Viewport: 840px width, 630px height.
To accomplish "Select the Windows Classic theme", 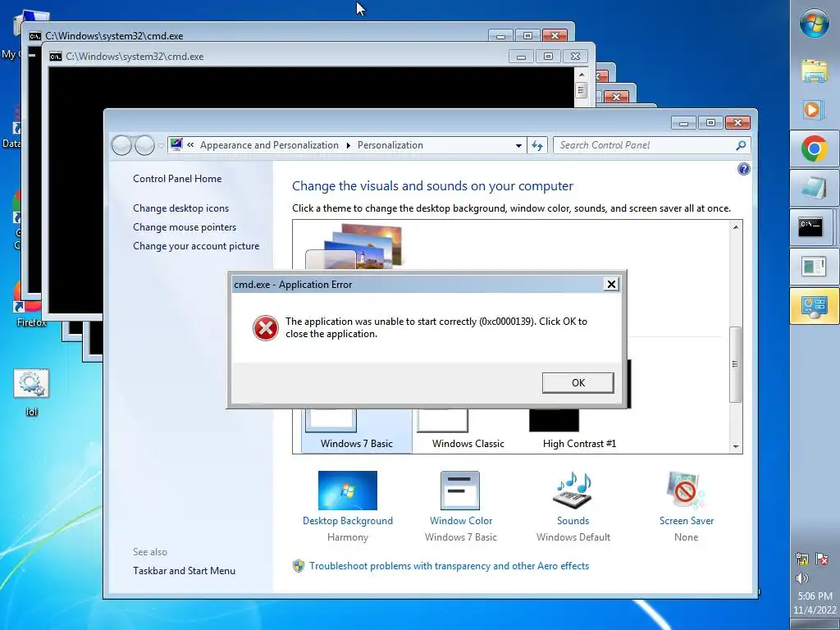I will (x=468, y=431).
